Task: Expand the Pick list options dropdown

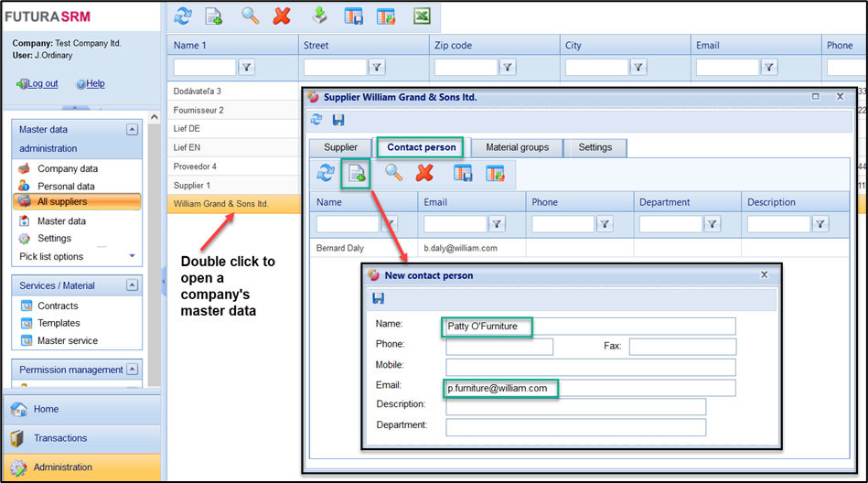Action: (x=133, y=256)
